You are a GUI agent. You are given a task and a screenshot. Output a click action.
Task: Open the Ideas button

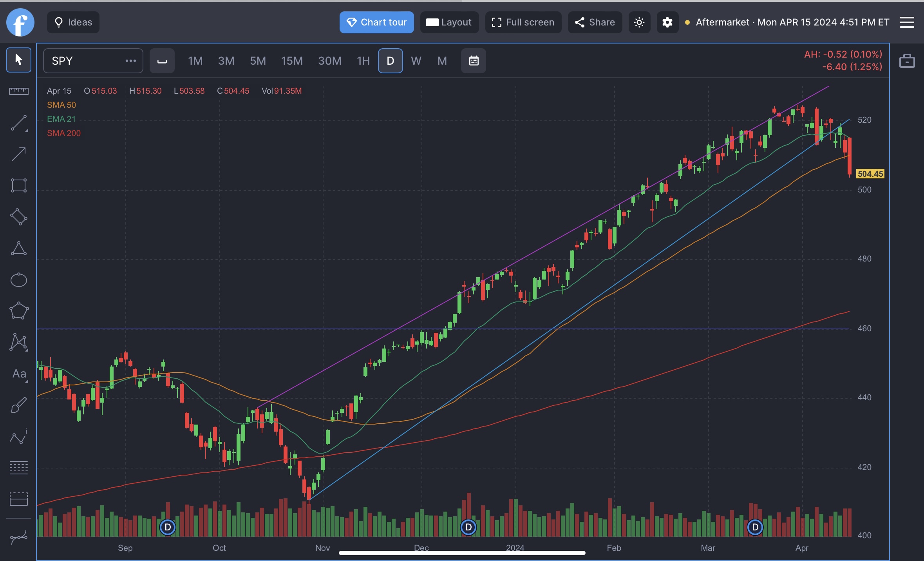tap(73, 22)
